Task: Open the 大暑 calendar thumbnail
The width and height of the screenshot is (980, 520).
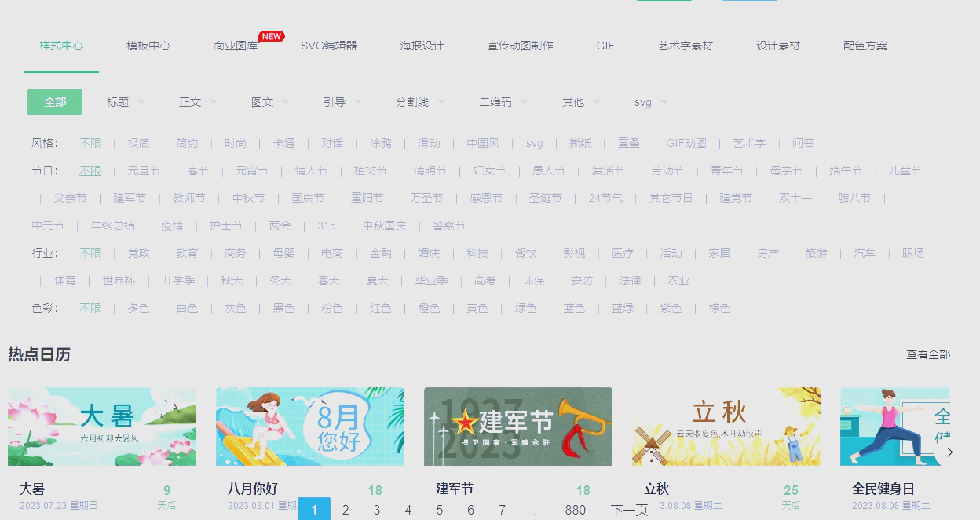Action: 102,427
